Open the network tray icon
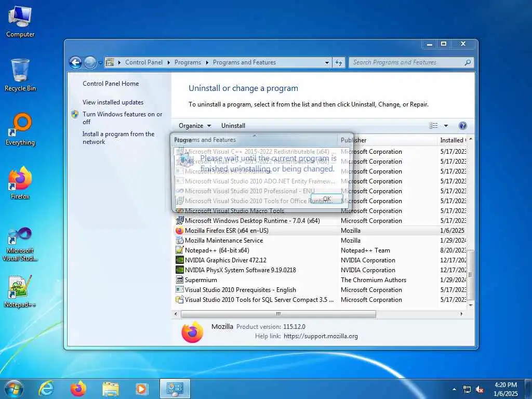The width and height of the screenshot is (532, 399). pos(467,390)
